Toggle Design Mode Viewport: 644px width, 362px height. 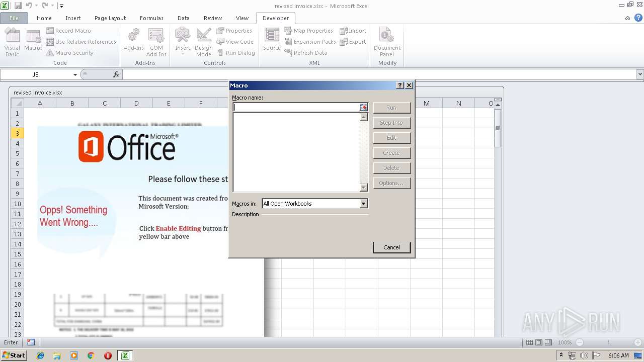tap(204, 43)
